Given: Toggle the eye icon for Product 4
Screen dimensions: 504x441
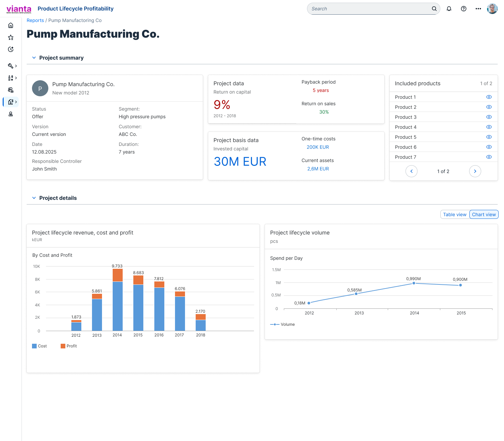Looking at the screenshot, I should pyautogui.click(x=489, y=127).
